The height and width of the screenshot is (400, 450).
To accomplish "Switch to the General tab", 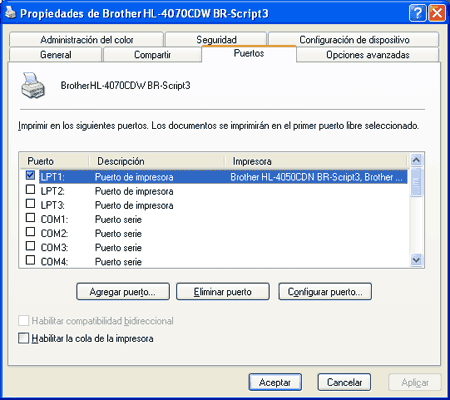I will [x=56, y=55].
